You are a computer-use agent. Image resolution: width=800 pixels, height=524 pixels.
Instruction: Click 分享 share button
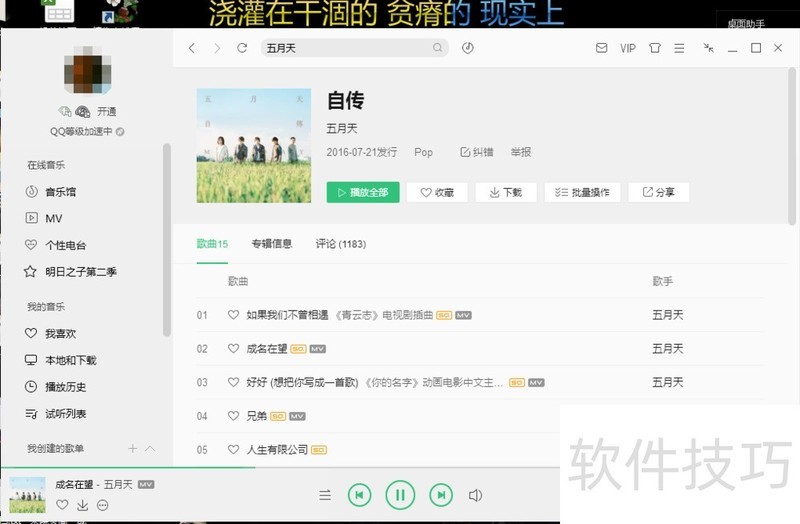[x=659, y=192]
